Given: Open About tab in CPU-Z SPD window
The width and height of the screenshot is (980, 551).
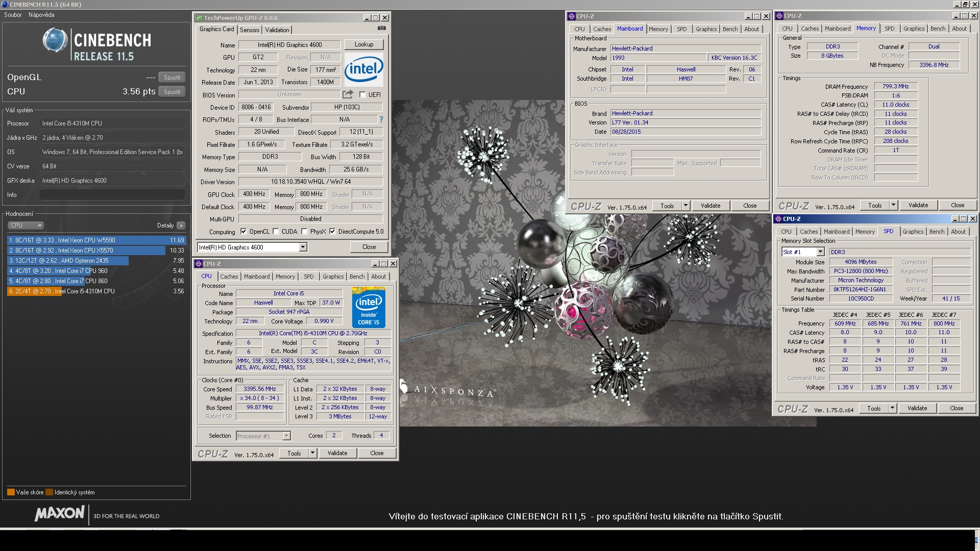Looking at the screenshot, I should click(x=958, y=232).
